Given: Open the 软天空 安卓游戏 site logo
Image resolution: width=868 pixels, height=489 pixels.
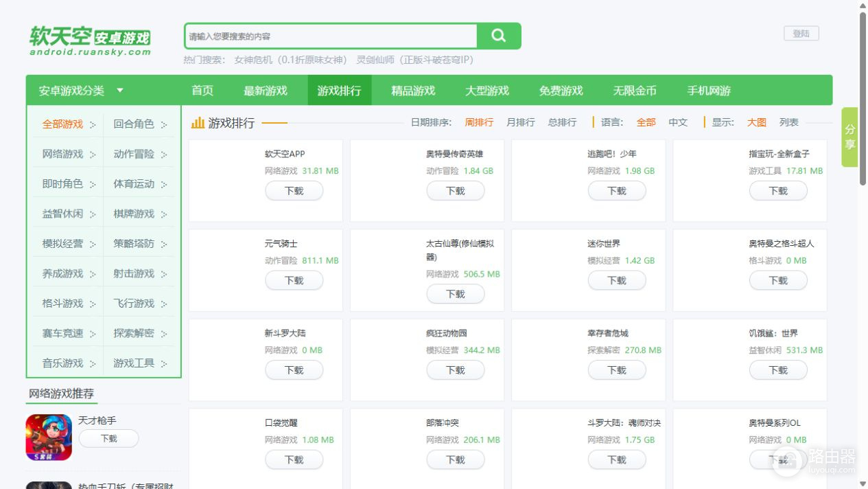Looking at the screenshot, I should point(90,41).
